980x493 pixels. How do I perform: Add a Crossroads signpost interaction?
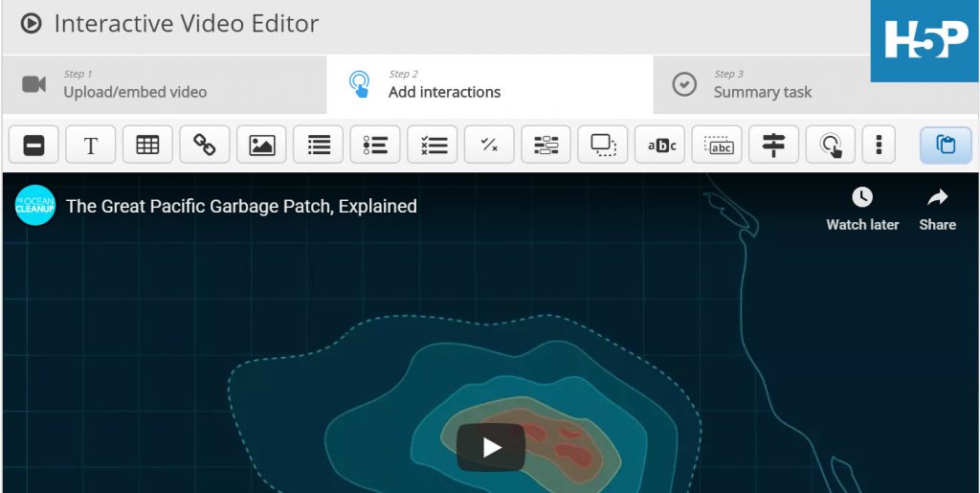tap(773, 145)
